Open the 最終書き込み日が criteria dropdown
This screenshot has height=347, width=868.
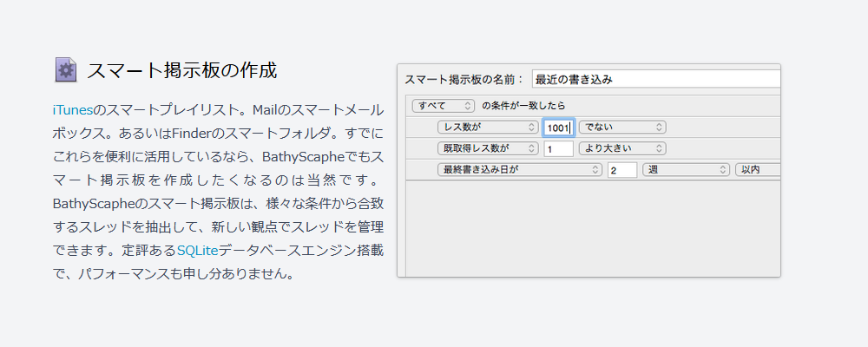point(519,170)
